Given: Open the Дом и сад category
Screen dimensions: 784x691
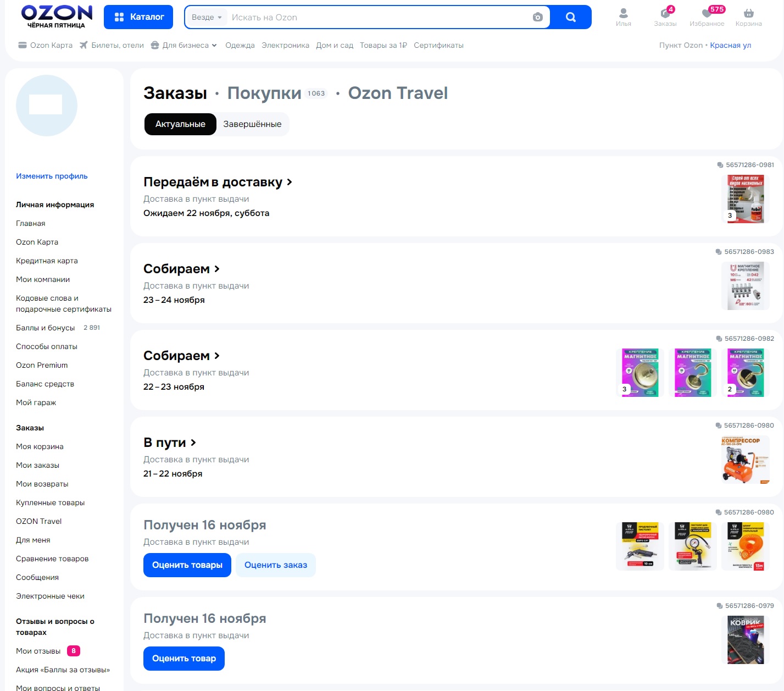Looking at the screenshot, I should coord(335,45).
